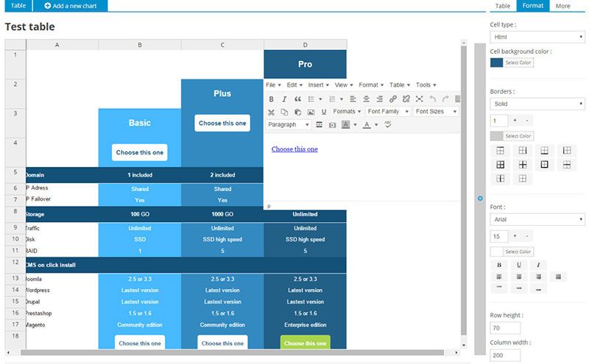The image size is (589, 364).
Task: Run the ABC spellcheck in the editor
Action: [x=388, y=124]
